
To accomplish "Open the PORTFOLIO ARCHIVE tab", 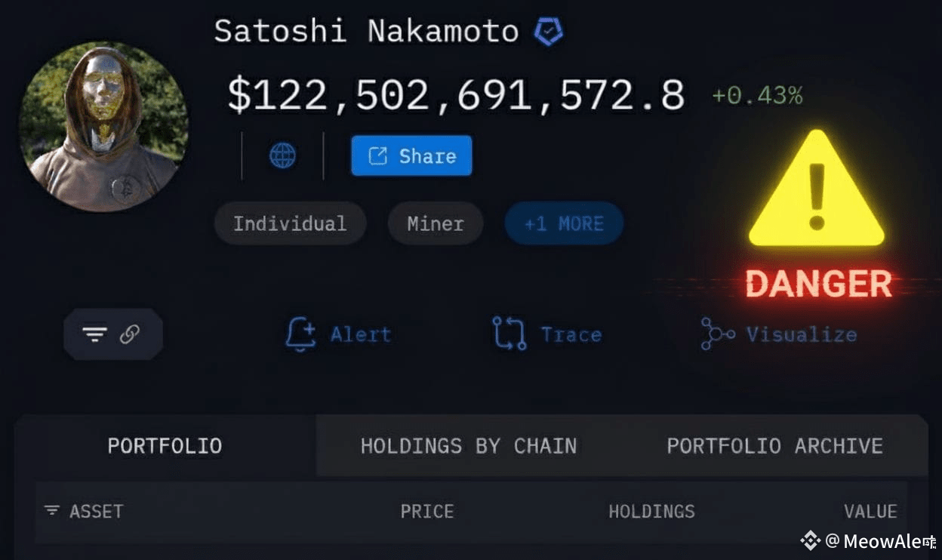I will 774,445.
